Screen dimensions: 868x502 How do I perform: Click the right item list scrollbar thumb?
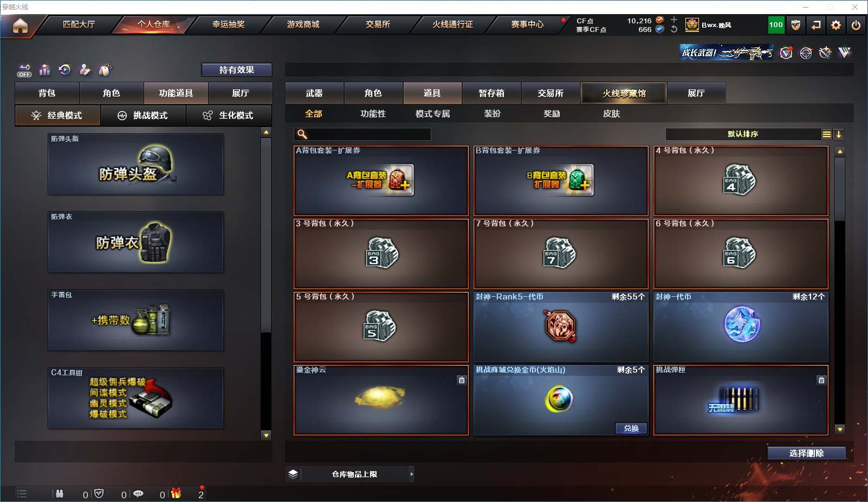(840, 189)
